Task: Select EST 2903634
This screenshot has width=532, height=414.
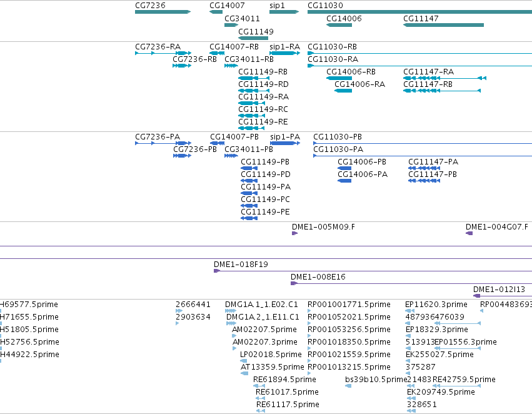Action: pyautogui.click(x=193, y=317)
